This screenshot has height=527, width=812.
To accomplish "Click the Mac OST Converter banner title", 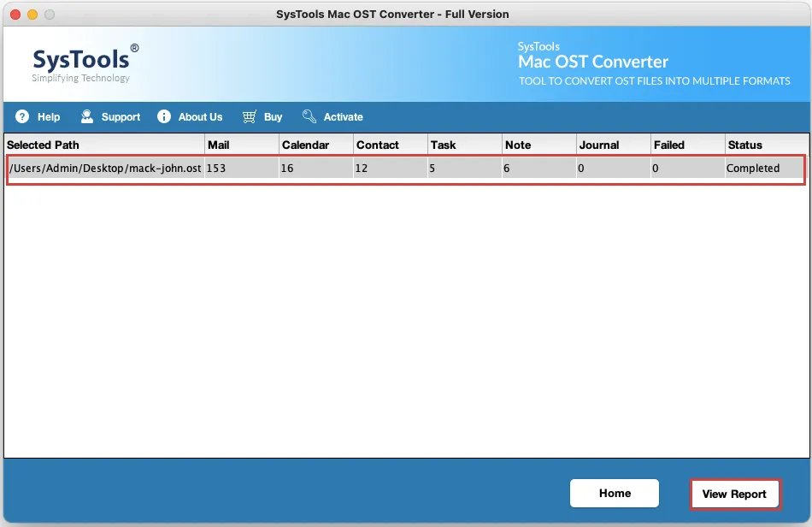I will coord(593,62).
